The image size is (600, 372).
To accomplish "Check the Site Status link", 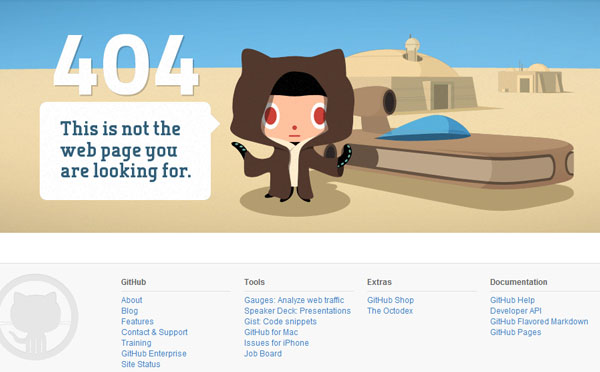I will click(141, 364).
